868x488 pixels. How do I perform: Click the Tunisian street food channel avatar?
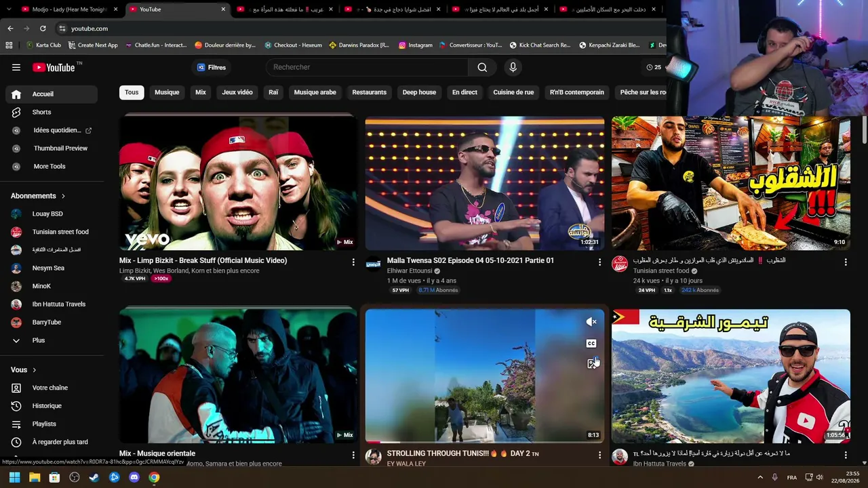[x=620, y=264]
